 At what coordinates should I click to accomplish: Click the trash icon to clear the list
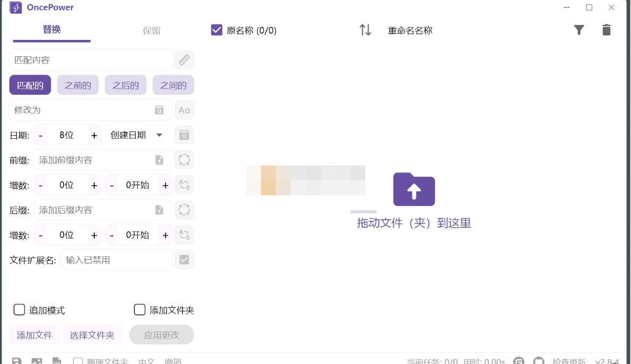(607, 30)
